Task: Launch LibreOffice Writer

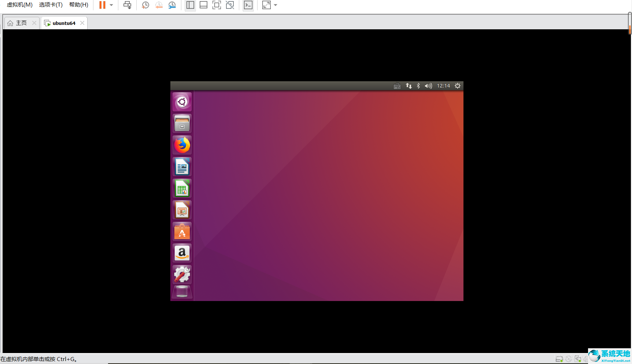Action: pos(182,167)
